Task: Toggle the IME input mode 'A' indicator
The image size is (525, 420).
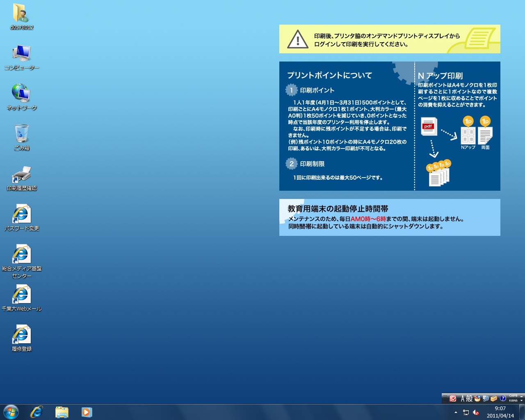Action: pos(463,398)
